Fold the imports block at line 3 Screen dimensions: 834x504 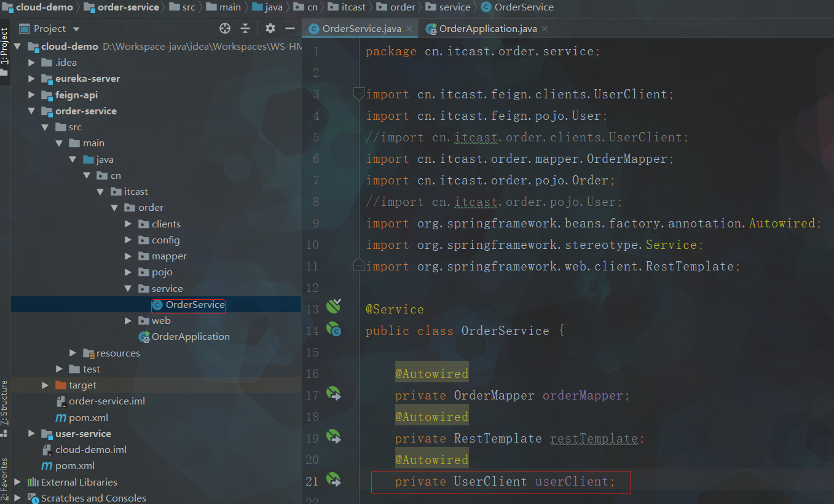coord(359,94)
